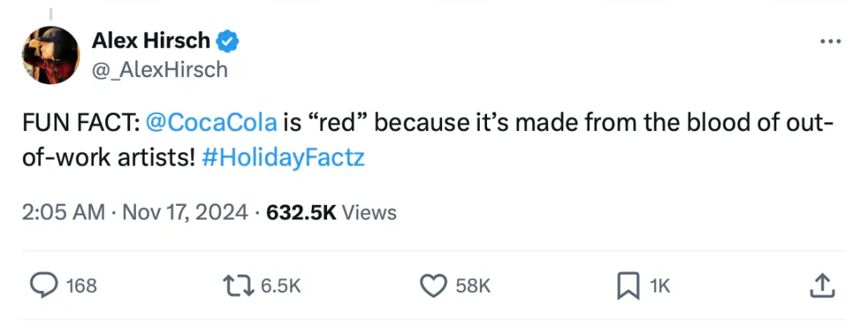Image resolution: width=868 pixels, height=336 pixels.
Task: Click the Nov 17, 2024 date
Action: tap(184, 212)
